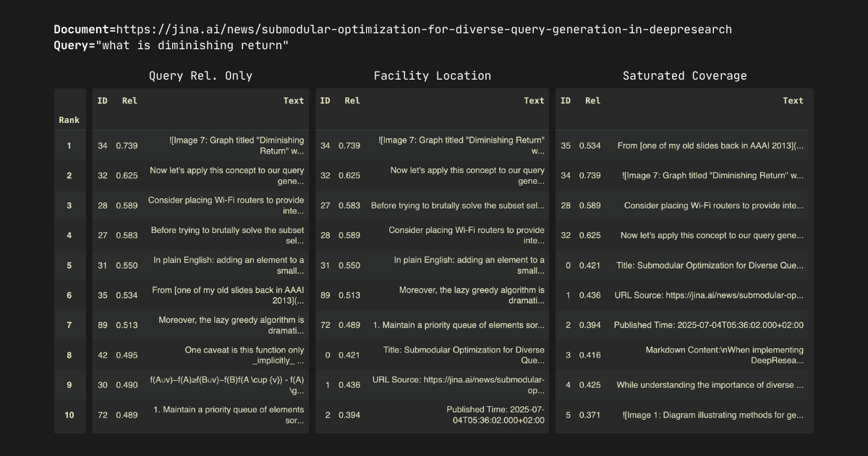The height and width of the screenshot is (456, 868).
Task: Click ID 42 in Query Rel. Only table
Action: point(103,355)
